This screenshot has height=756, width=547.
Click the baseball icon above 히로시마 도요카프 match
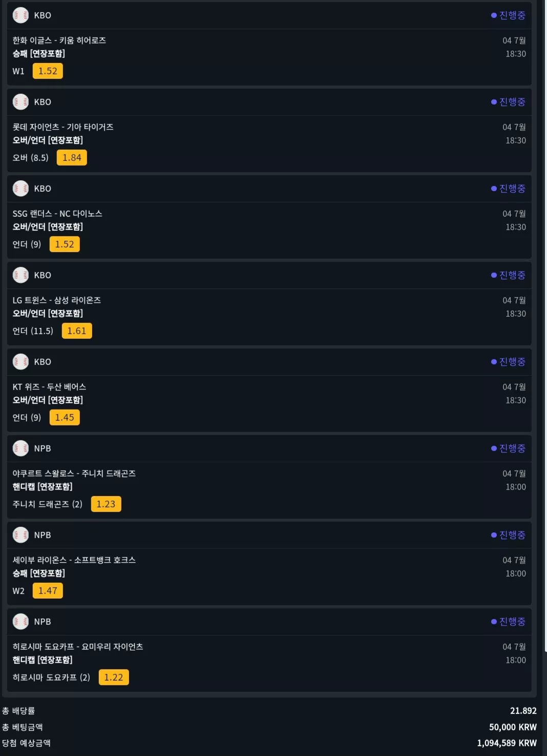[20, 622]
